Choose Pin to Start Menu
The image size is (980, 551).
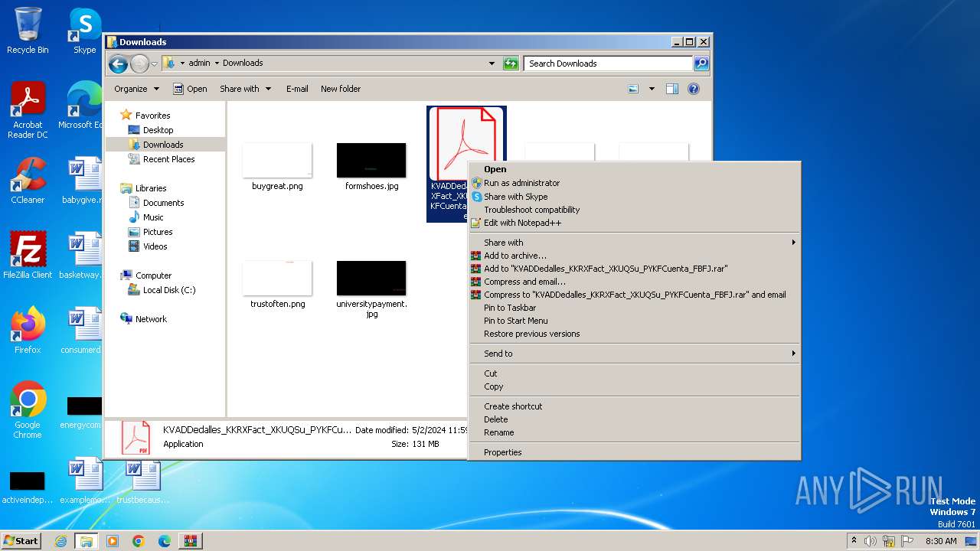coord(634,321)
